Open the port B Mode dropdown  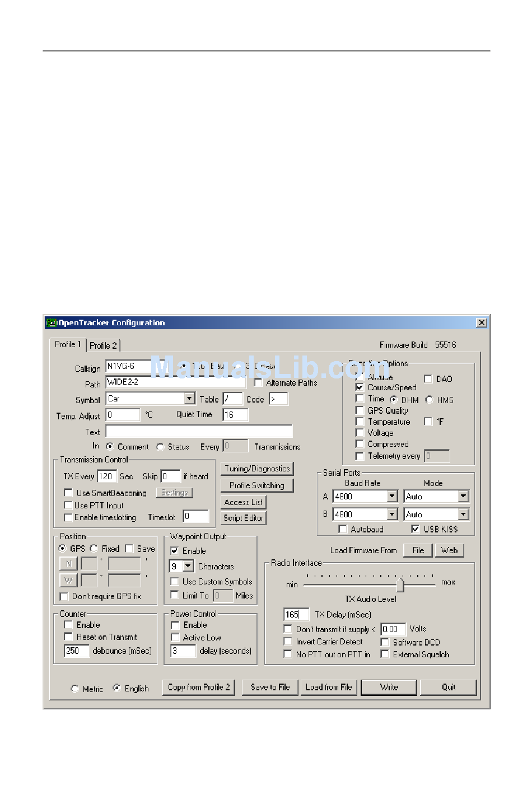(x=463, y=514)
